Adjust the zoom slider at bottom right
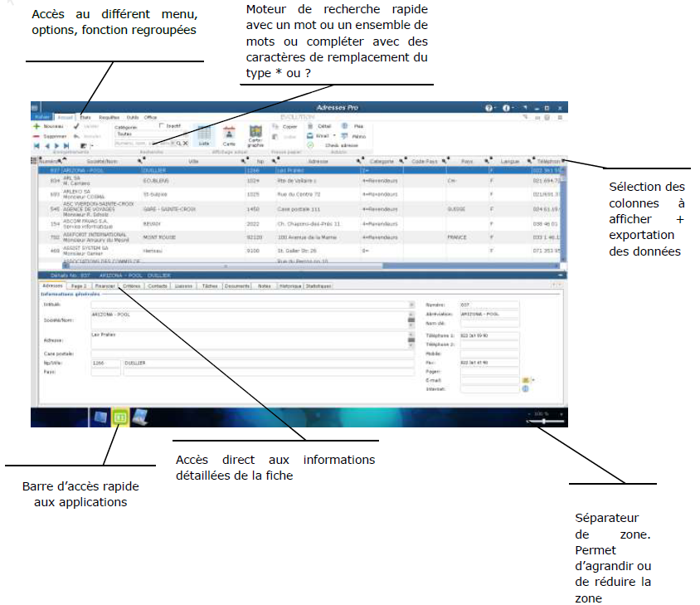Viewport: 700px width, 605px height. (543, 422)
